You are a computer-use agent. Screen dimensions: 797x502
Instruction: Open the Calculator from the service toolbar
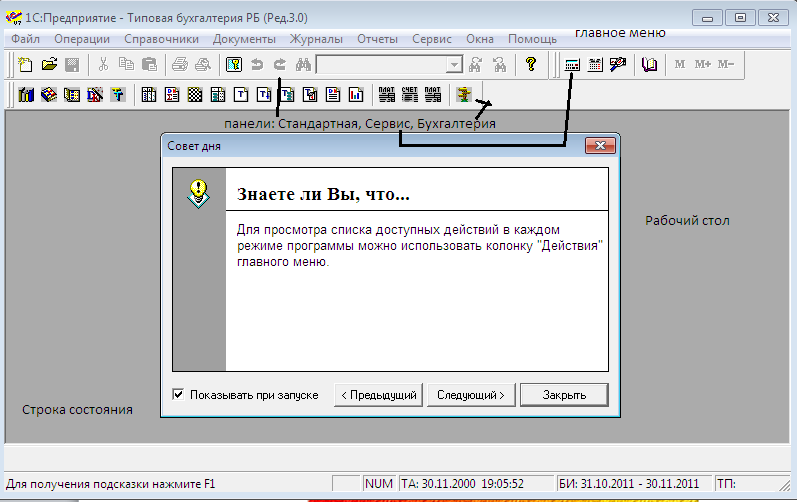(572, 65)
